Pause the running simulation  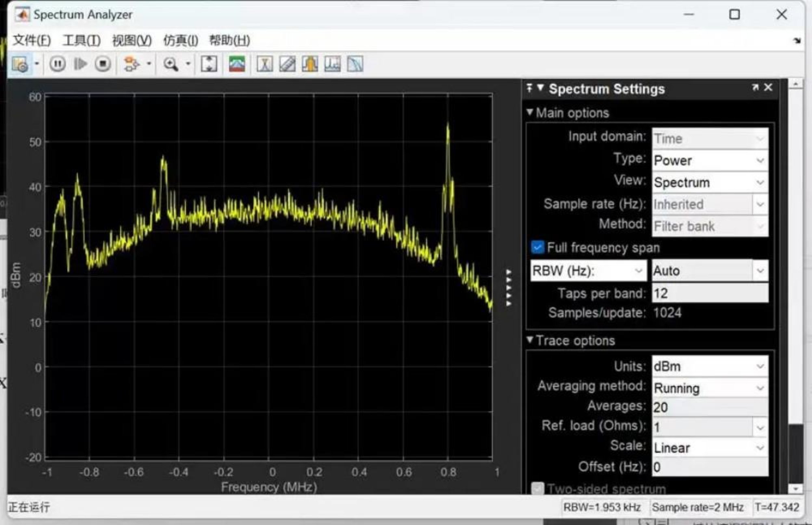point(57,64)
